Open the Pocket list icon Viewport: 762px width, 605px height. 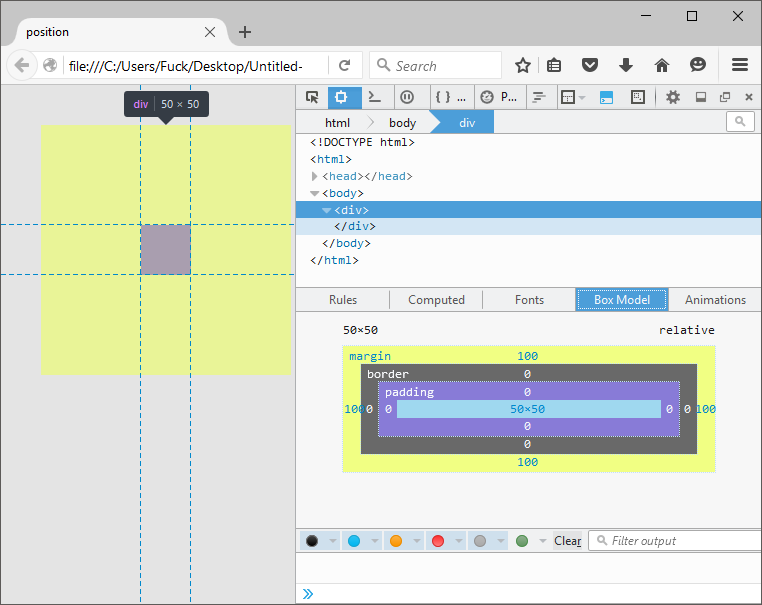pos(590,65)
